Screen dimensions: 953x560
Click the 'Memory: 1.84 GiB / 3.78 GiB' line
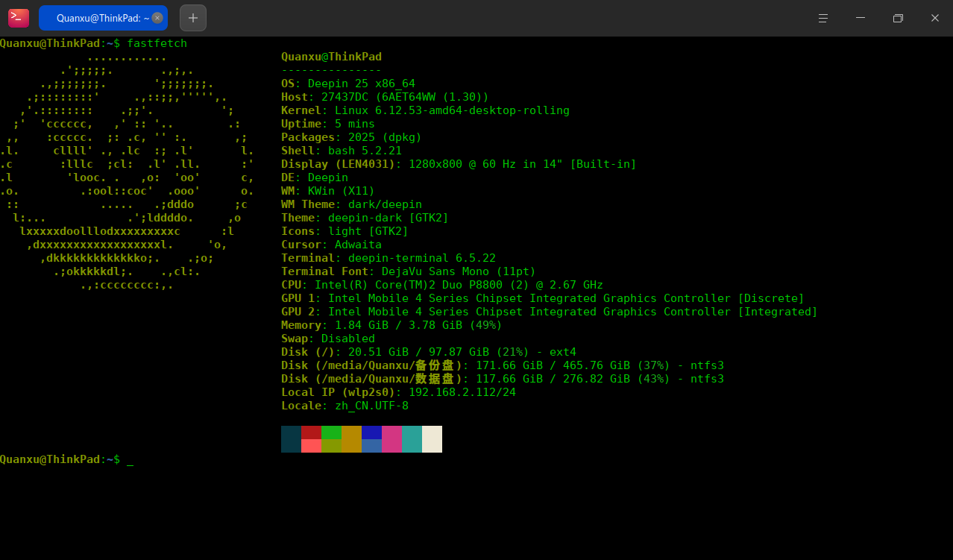[391, 325]
